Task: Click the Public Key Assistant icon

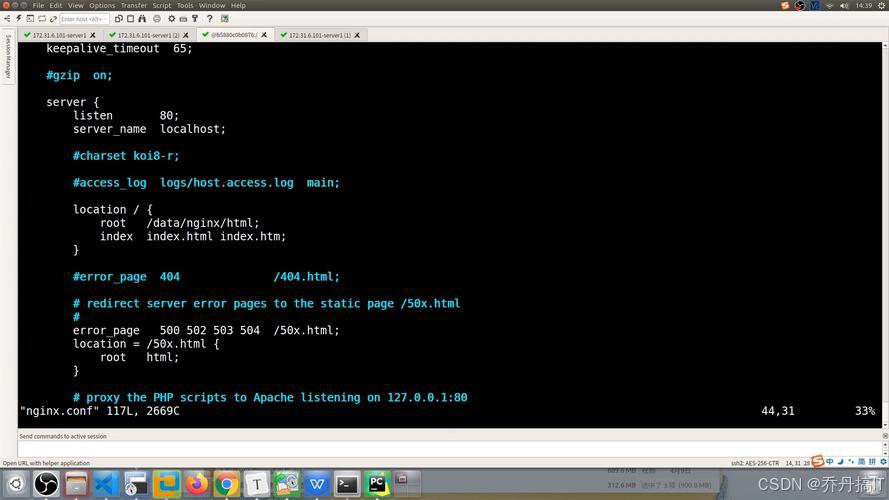Action: click(195, 19)
